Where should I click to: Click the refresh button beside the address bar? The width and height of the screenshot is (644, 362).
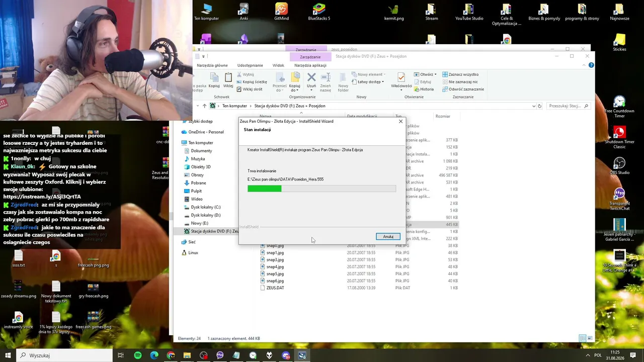(x=540, y=106)
